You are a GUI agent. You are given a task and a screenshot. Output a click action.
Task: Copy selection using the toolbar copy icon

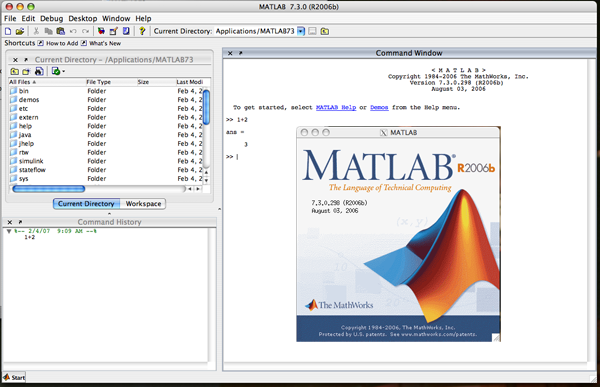coord(48,31)
